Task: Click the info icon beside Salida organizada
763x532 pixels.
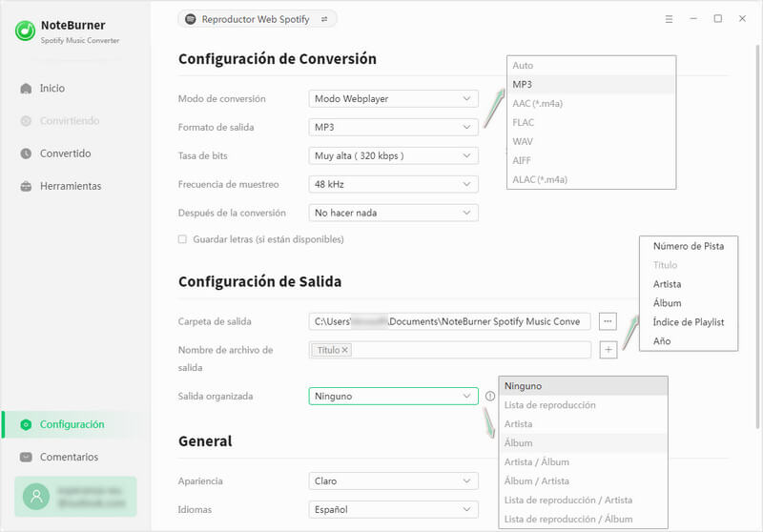Action: tap(490, 397)
